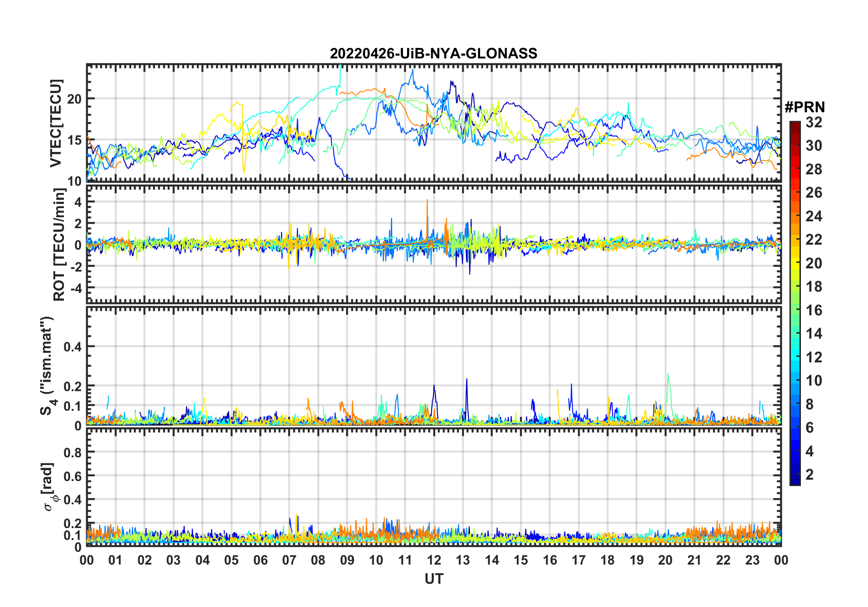
Task: Select the 0.6 tick label on the σφ axis
Action: click(73, 476)
